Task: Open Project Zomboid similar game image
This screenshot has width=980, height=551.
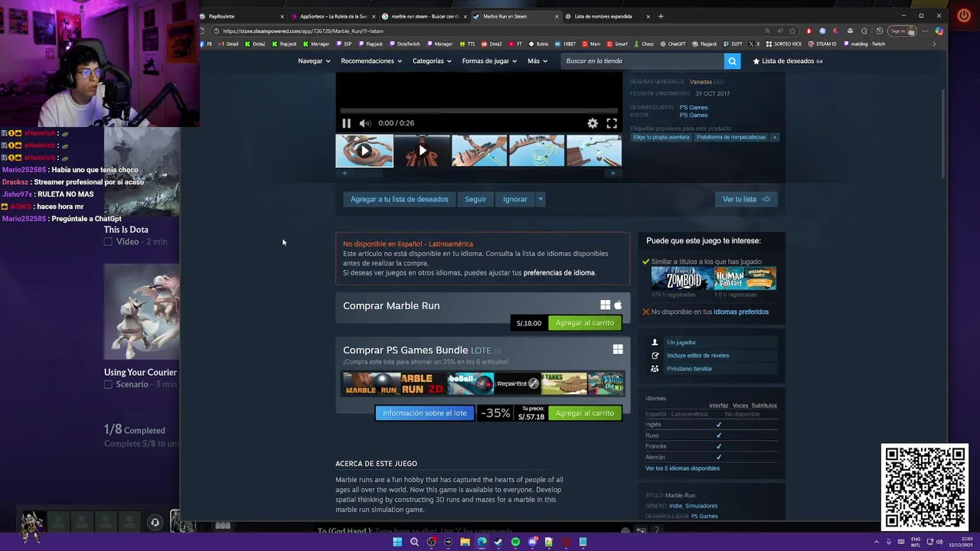Action: 682,279
